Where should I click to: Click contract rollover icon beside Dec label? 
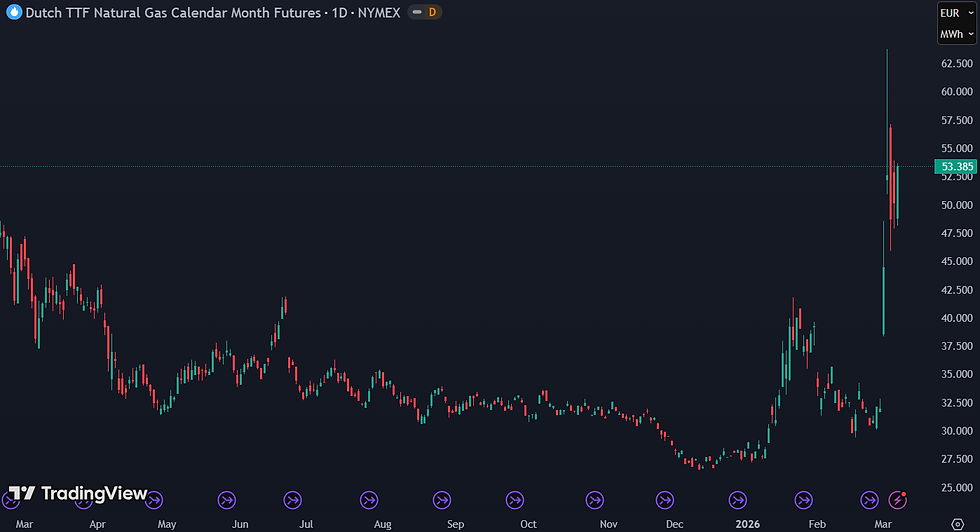coord(665,500)
